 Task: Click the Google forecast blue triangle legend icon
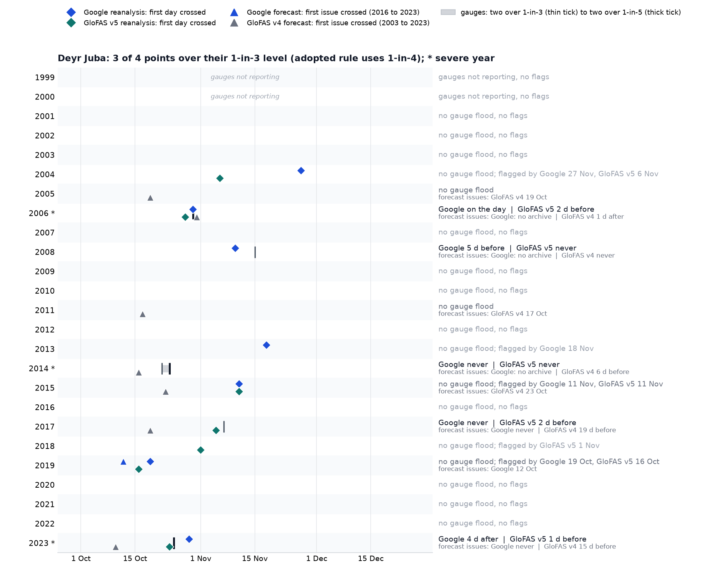(234, 12)
